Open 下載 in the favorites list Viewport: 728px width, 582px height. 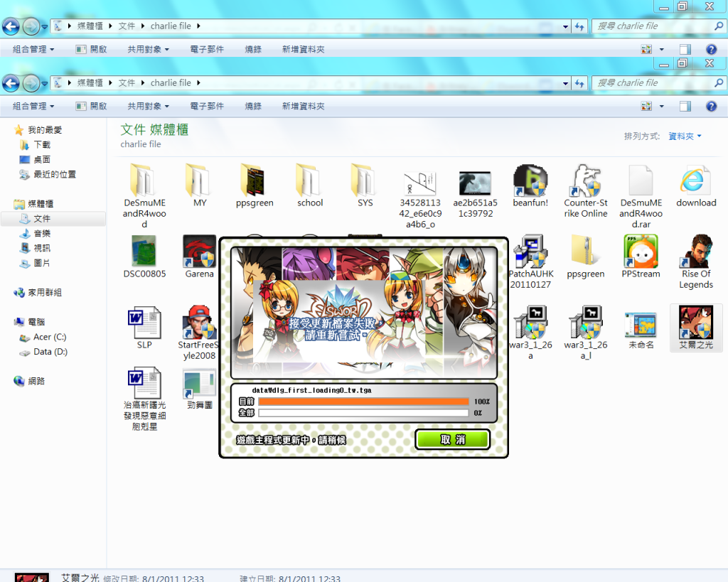(42, 145)
